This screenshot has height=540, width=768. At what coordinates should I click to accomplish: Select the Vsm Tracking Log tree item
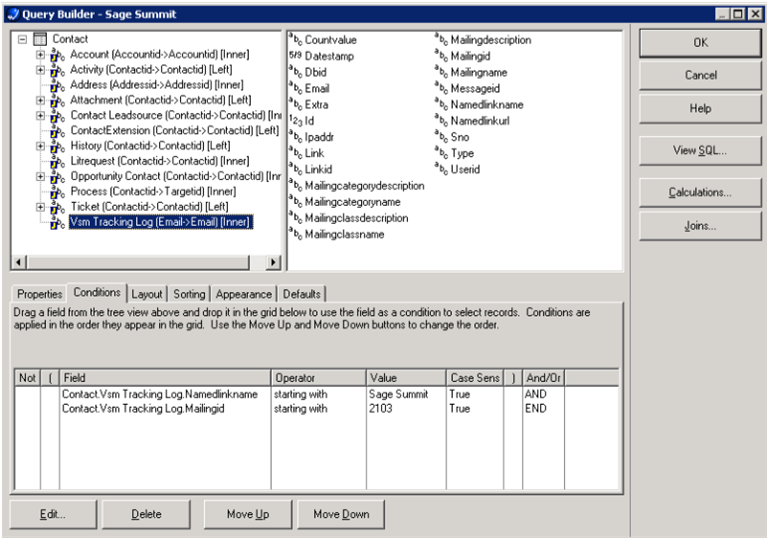pyautogui.click(x=160, y=222)
